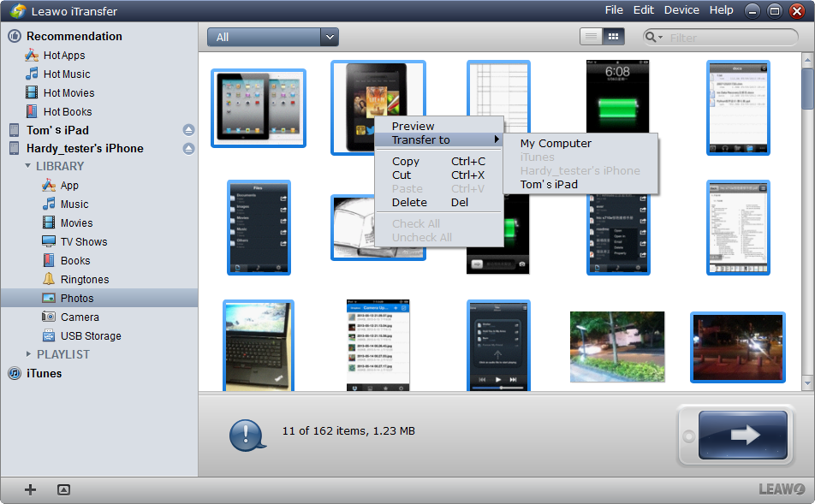Open the Books library icon
The height and width of the screenshot is (504, 815).
pyautogui.click(x=49, y=260)
